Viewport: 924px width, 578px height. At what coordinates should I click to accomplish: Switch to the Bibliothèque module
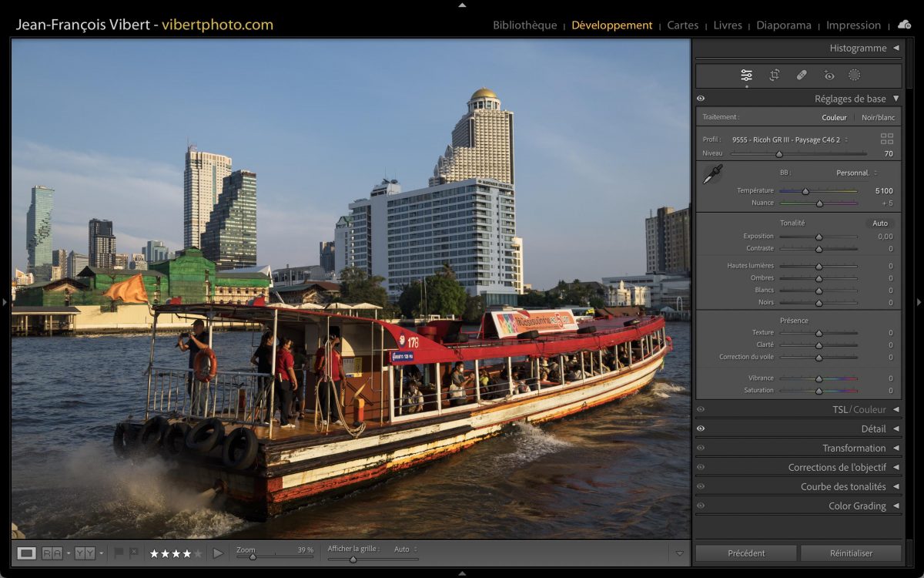tap(524, 25)
